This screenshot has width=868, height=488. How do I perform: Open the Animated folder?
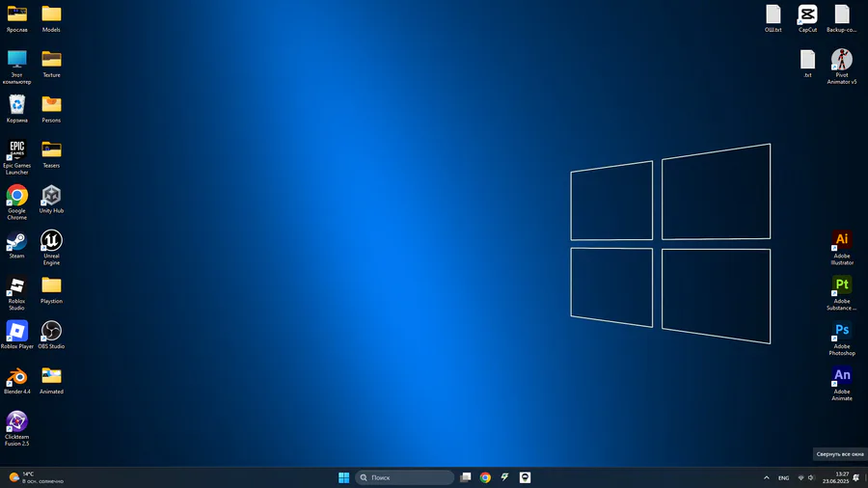[x=51, y=381]
